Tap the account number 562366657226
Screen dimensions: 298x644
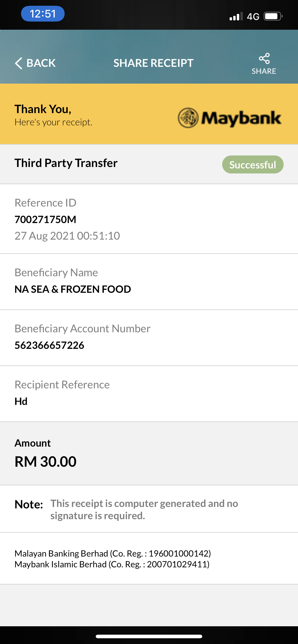49,345
